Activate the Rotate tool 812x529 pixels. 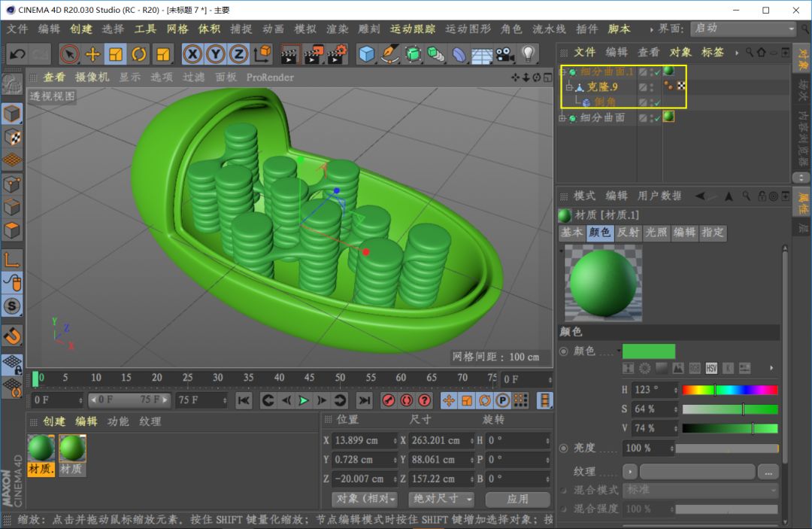point(139,54)
